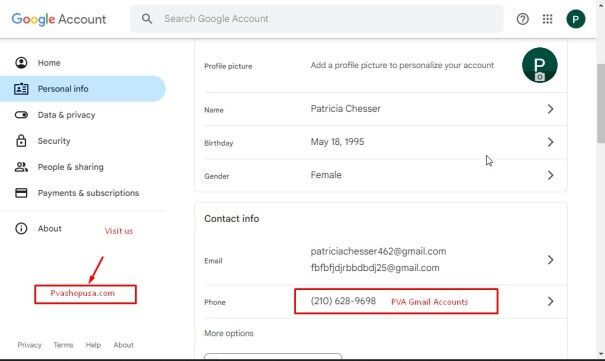
Task: Click the Privacy footer link
Action: (29, 345)
